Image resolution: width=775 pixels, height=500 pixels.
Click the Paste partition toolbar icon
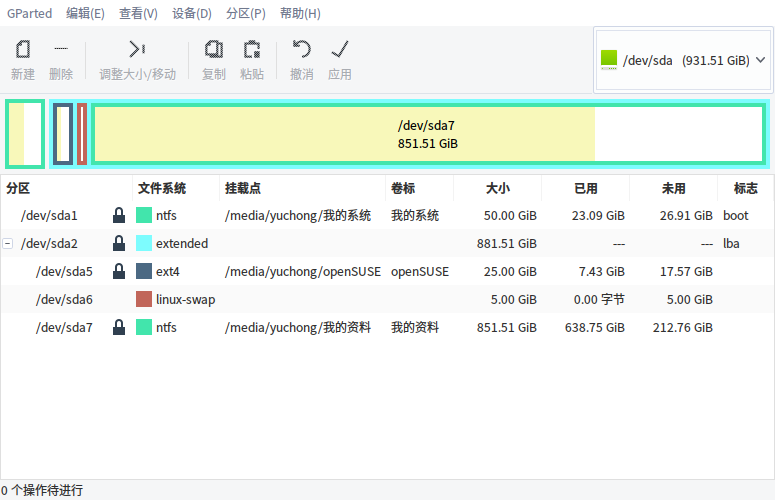(x=252, y=49)
